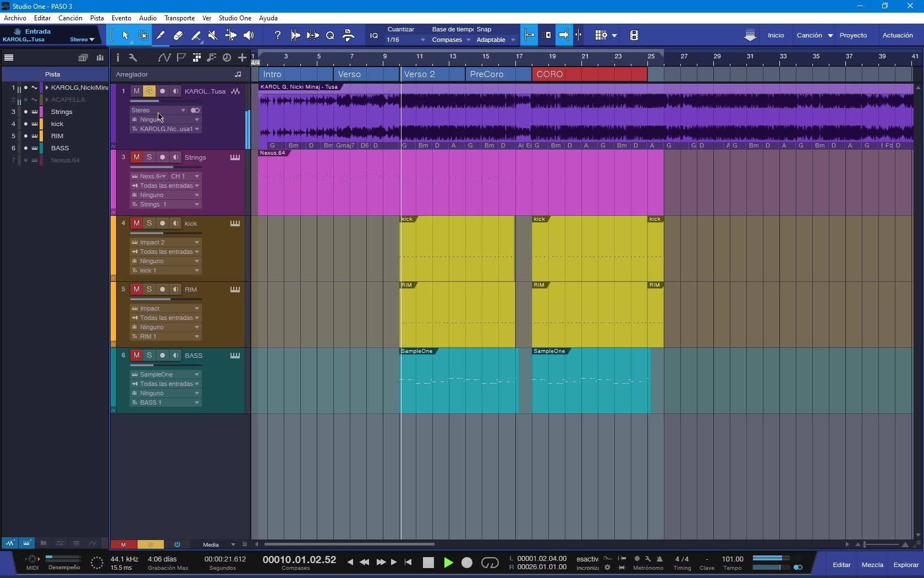Click the add tracks plus icon

tap(241, 57)
